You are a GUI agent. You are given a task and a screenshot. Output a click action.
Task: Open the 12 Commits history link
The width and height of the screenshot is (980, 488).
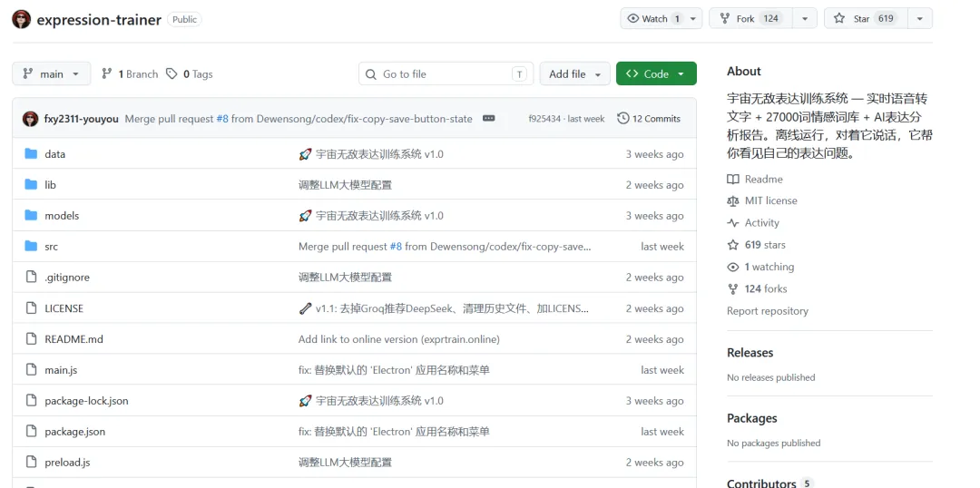[649, 118]
